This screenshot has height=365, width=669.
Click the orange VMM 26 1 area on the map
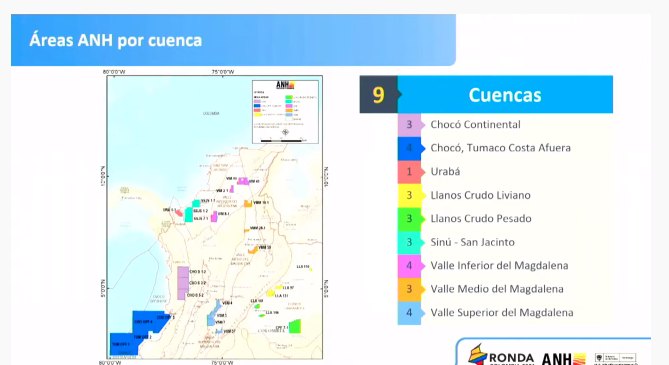pyautogui.click(x=247, y=231)
